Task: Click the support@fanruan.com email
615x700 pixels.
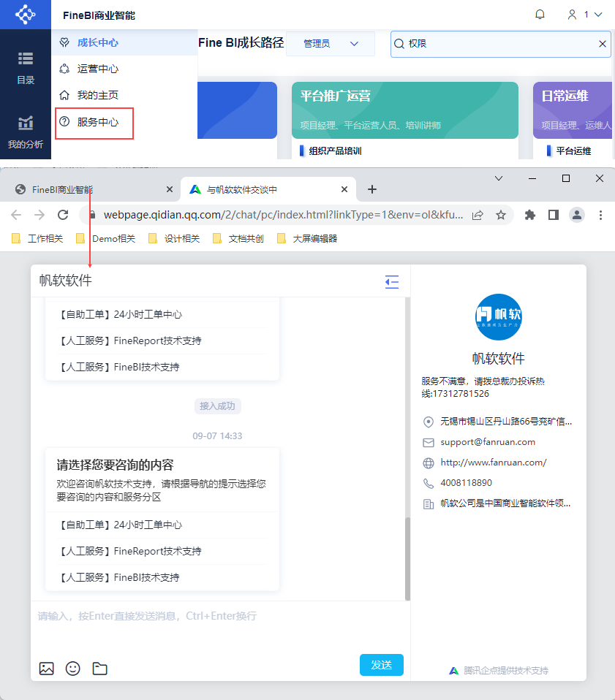Action: tap(488, 442)
